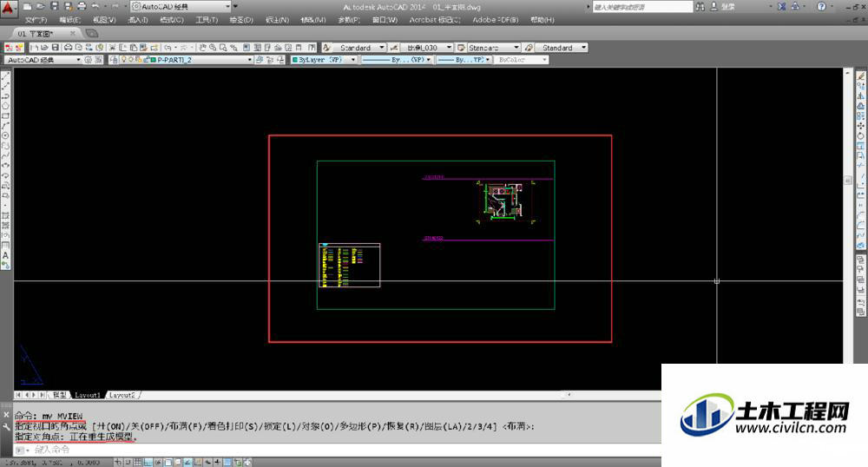This screenshot has width=868, height=467.
Task: Click layer color swatch in layer control
Action: tap(154, 59)
